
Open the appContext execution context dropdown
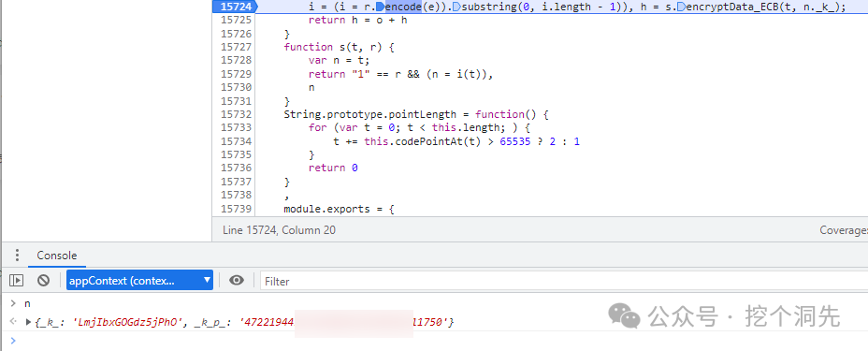[x=139, y=281]
